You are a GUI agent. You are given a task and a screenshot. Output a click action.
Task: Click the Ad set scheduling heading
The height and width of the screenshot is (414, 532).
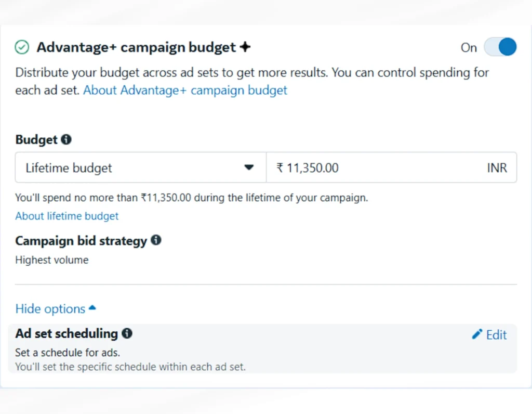[x=66, y=333]
